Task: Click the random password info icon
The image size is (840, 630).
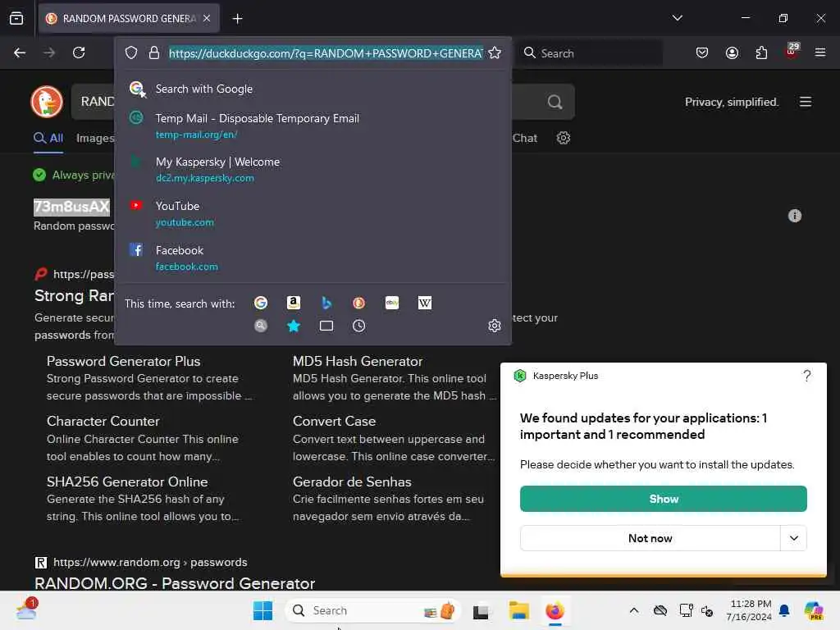Action: coord(794,216)
